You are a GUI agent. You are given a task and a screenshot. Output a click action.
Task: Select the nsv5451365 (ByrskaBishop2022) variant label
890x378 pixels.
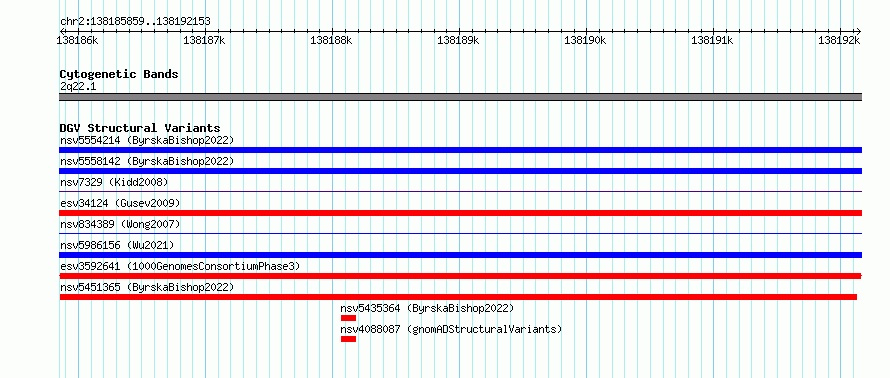pos(146,287)
